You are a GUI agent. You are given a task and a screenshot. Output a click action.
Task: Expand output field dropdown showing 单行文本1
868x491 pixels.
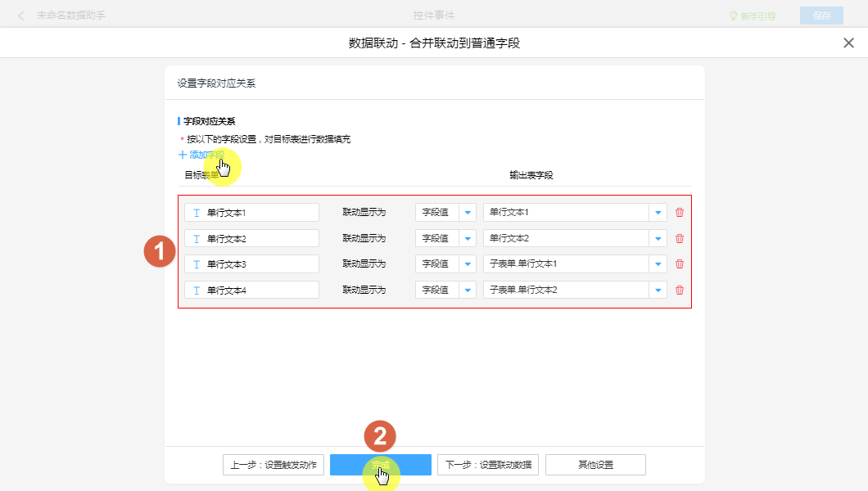[658, 213]
